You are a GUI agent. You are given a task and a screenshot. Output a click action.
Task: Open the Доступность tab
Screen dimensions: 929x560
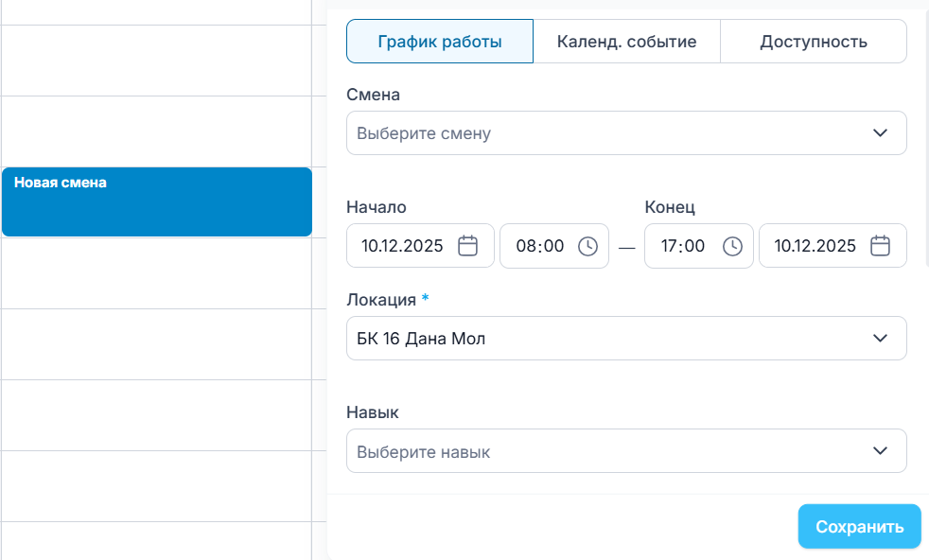(x=814, y=42)
